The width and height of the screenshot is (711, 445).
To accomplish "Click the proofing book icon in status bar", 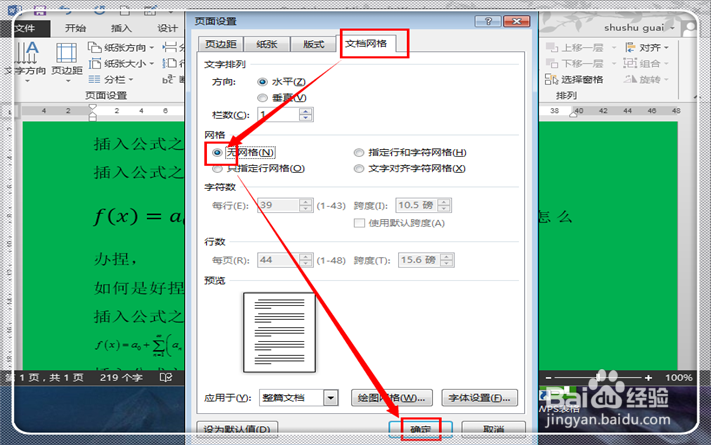I will pyautogui.click(x=166, y=378).
